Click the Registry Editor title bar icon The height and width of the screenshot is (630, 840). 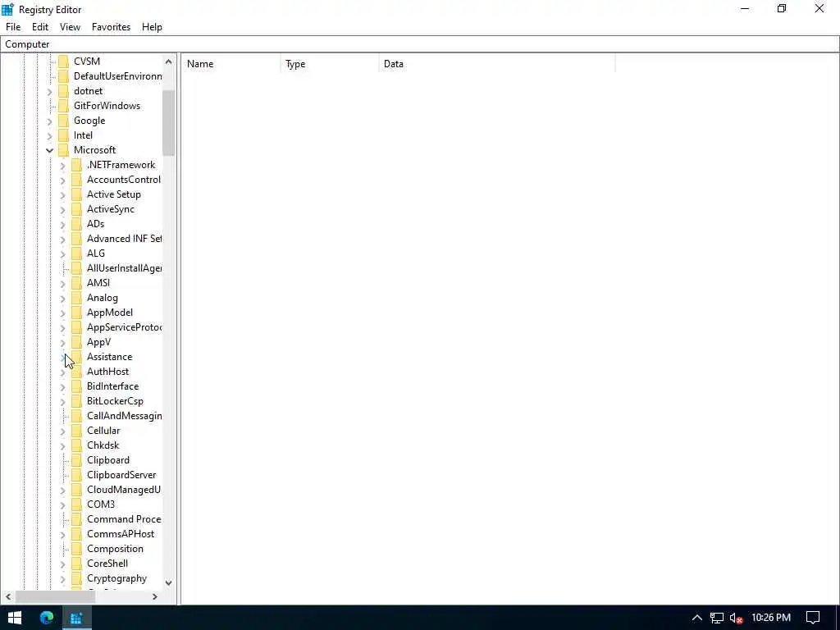pos(8,9)
